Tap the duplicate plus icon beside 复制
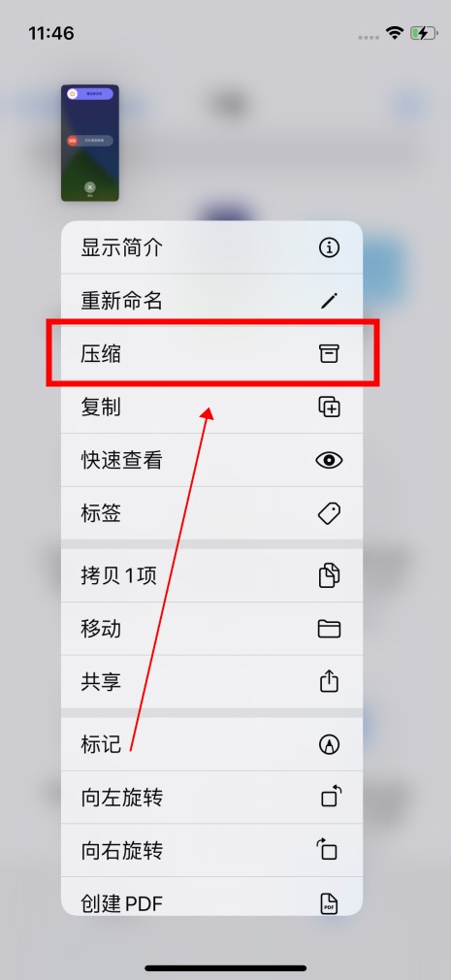 point(329,407)
